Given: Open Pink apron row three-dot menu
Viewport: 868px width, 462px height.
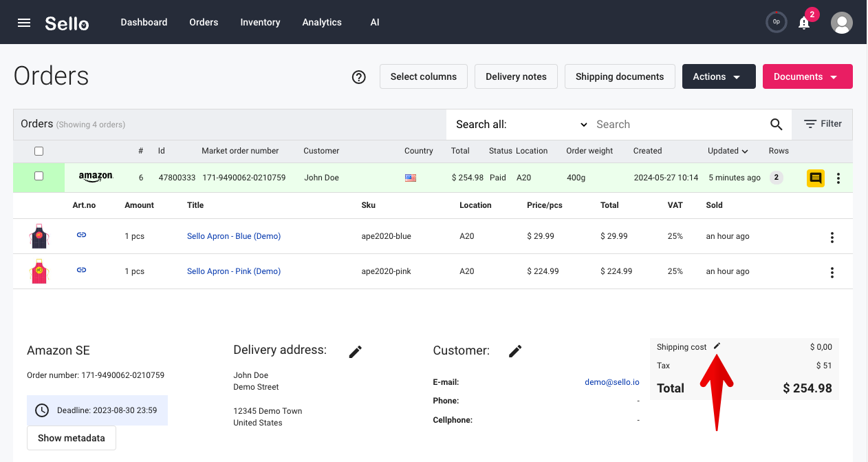Looking at the screenshot, I should [832, 272].
